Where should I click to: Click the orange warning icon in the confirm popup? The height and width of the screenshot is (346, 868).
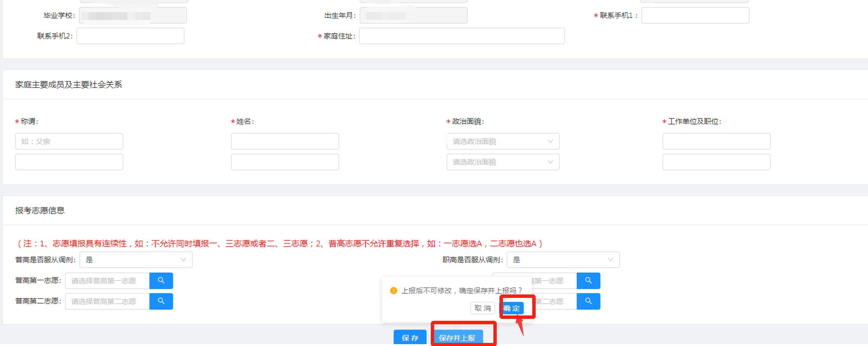click(x=394, y=291)
